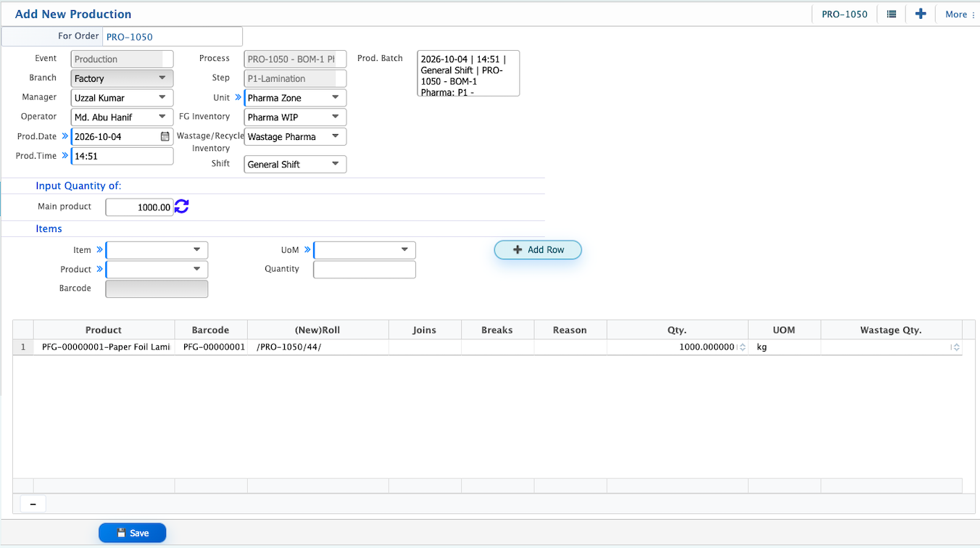
Task: Expand the FG Inventory dropdown
Action: 295,117
